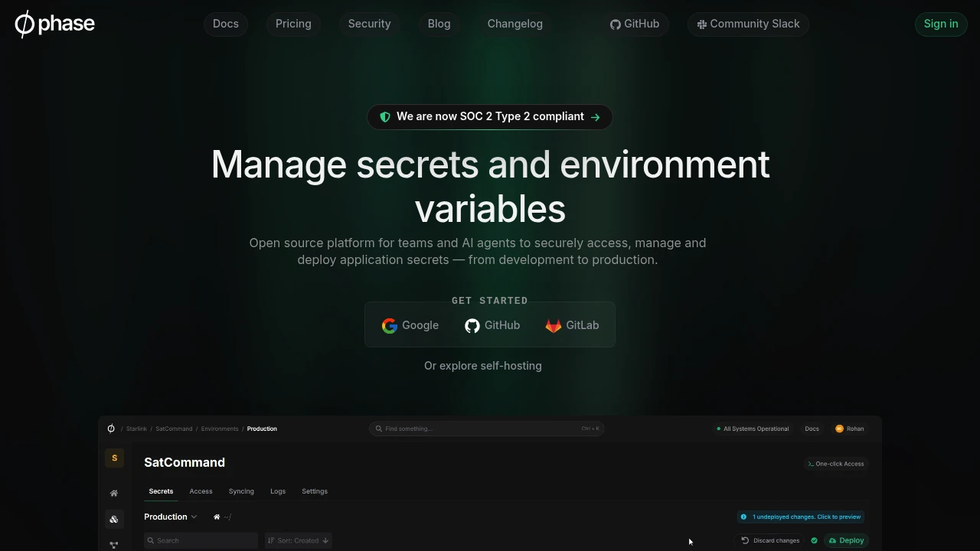Click the phase icon in the app preview breadcrumb
This screenshot has height=551, width=980.
[111, 429]
